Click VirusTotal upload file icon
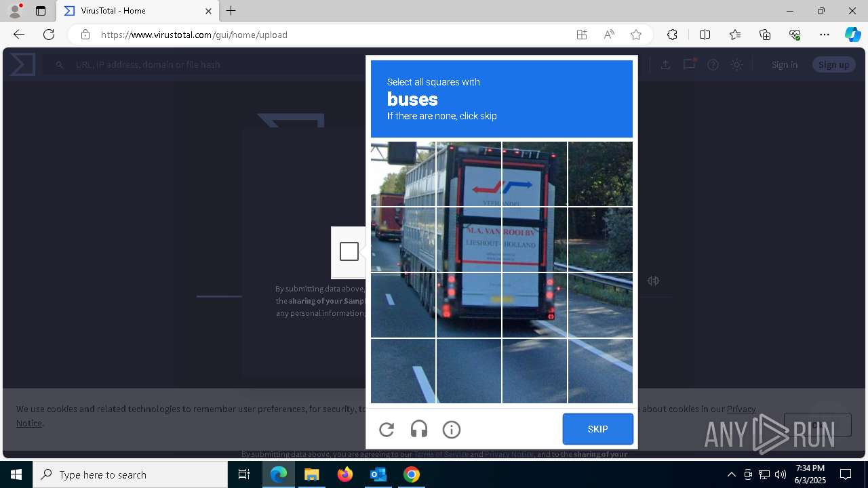The height and width of the screenshot is (488, 868). [x=665, y=64]
